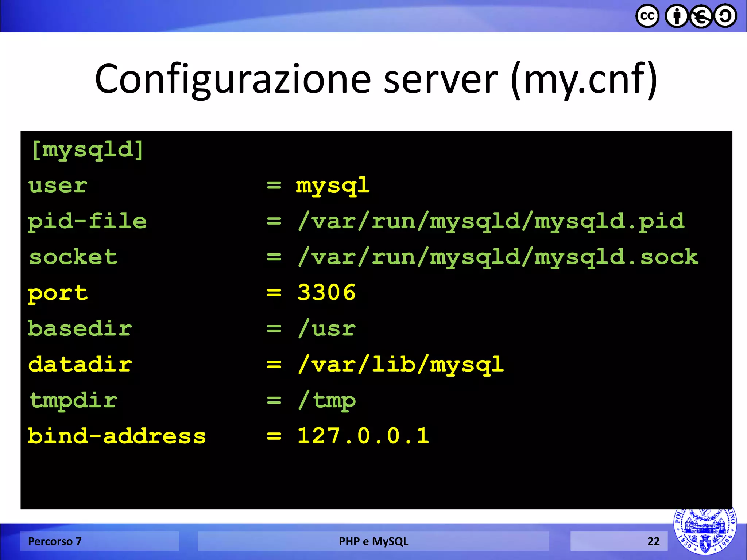Viewport: 747px width, 560px height.
Task: Click the datadir path '/var/lib/mysql'
Action: pos(401,365)
